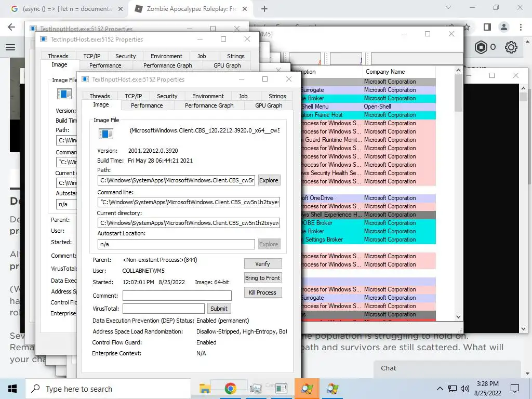Viewport: 532px width, 399px height.
Task: Click the browser back arrow
Action: click(x=11, y=27)
